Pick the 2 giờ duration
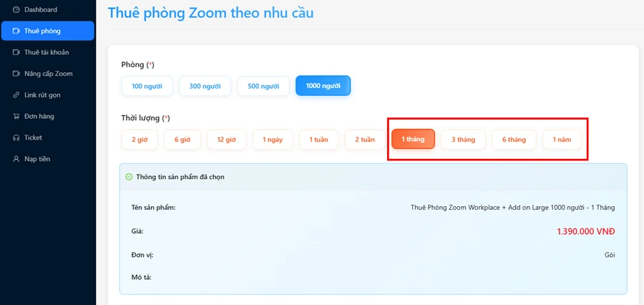The height and width of the screenshot is (305, 644). 140,140
